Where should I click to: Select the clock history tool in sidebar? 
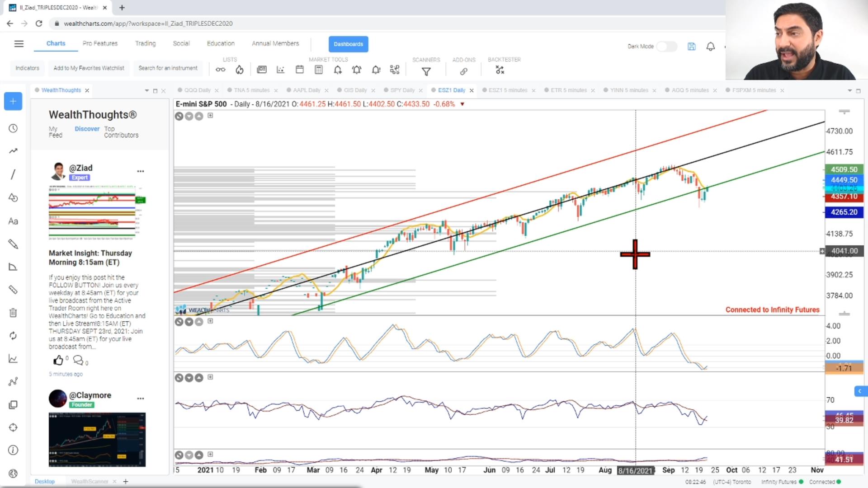(13, 129)
